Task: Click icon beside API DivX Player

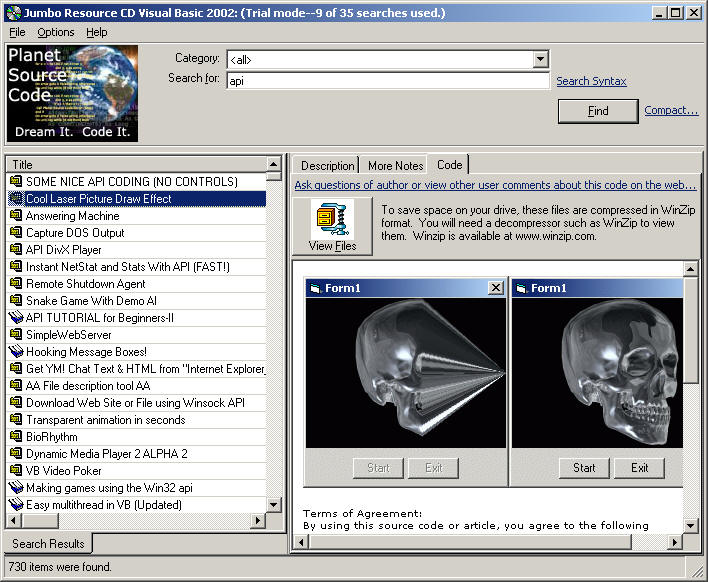Action: (15, 249)
